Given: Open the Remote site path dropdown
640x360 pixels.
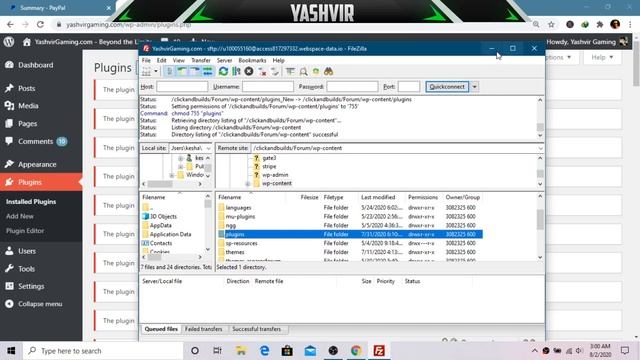Looking at the screenshot, I should coord(540,148).
